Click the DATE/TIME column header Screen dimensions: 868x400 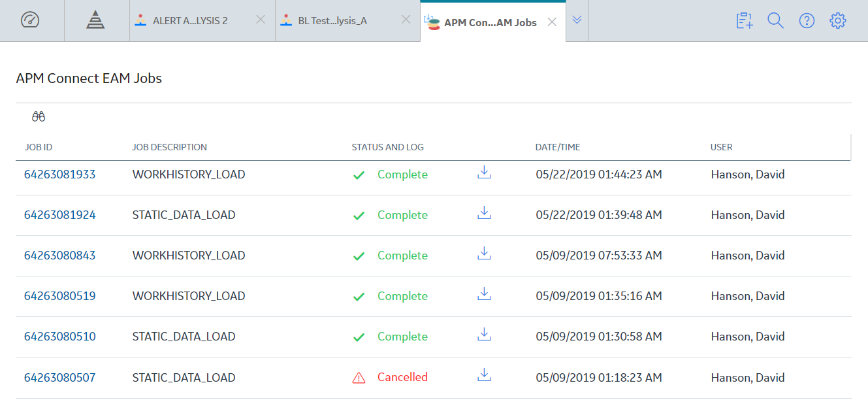coord(558,147)
